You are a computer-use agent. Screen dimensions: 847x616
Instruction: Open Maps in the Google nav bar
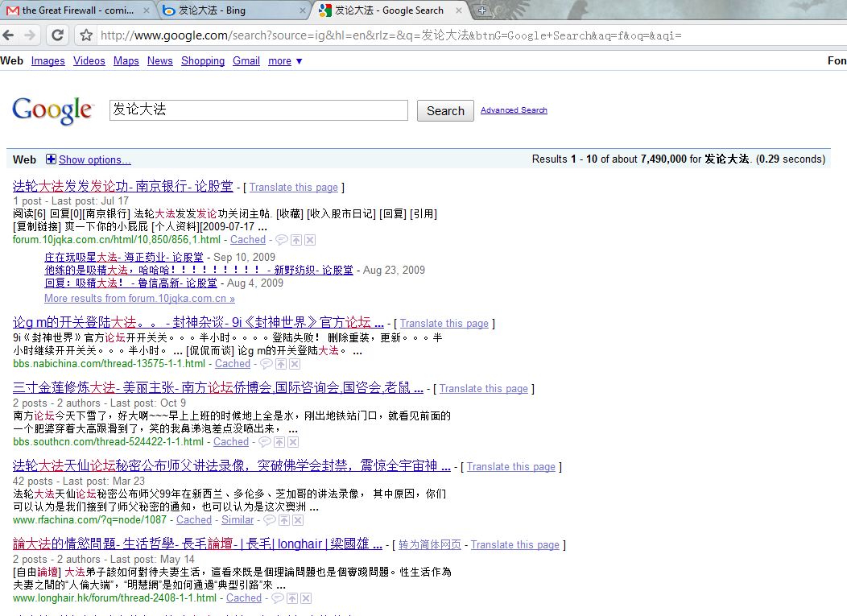coord(126,61)
